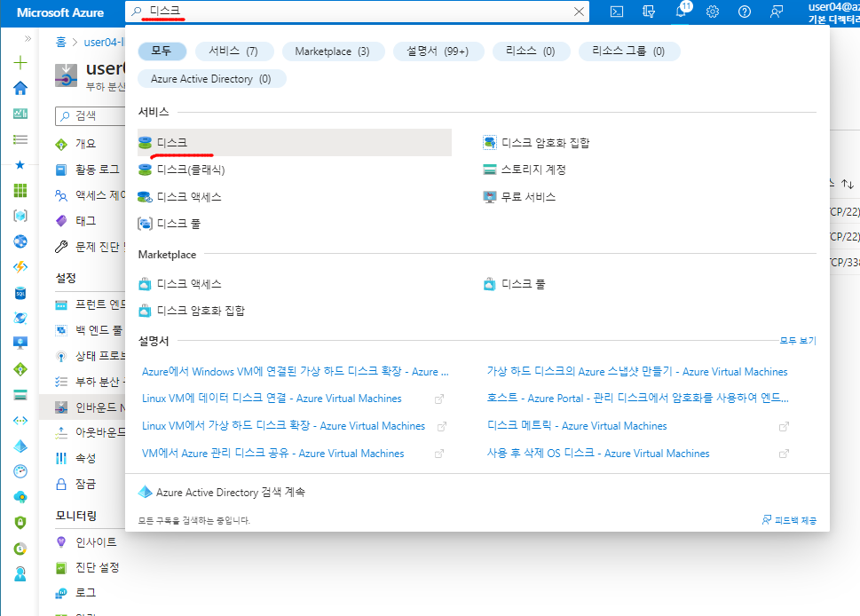Open the Dashboard chart icon in the sidebar
This screenshot has width=860, height=616.
point(20,114)
